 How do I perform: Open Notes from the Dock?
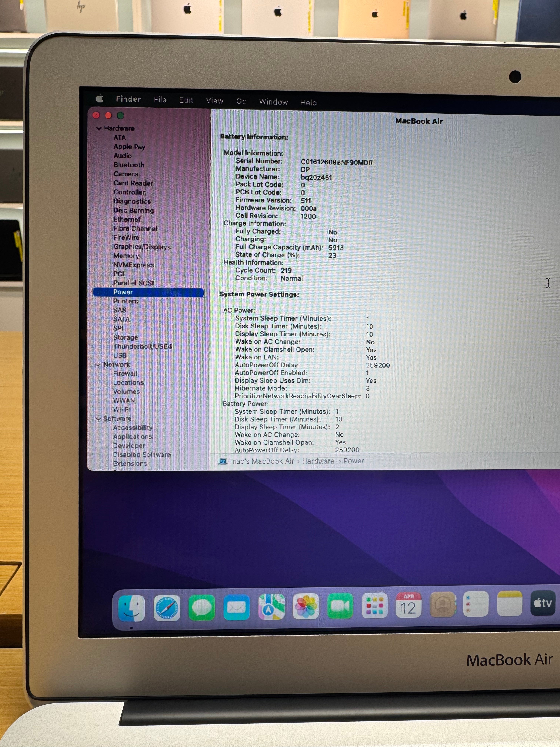(510, 603)
